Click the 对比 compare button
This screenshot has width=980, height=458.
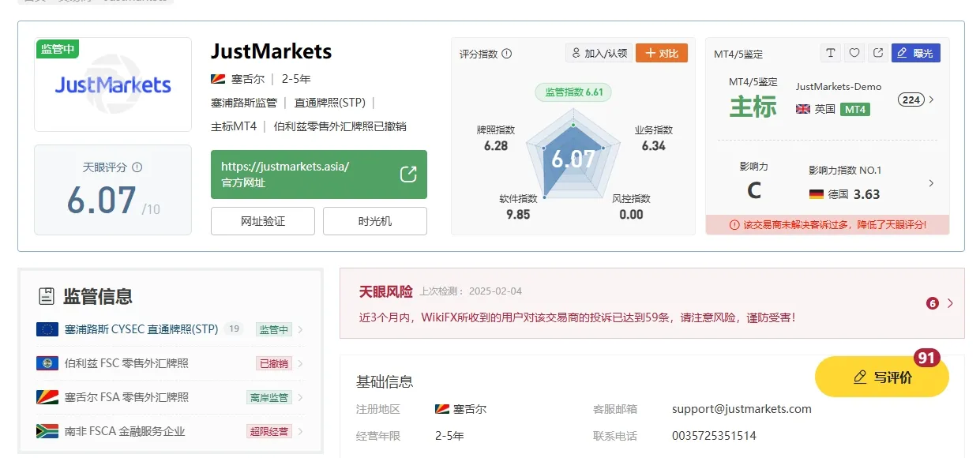[x=662, y=53]
